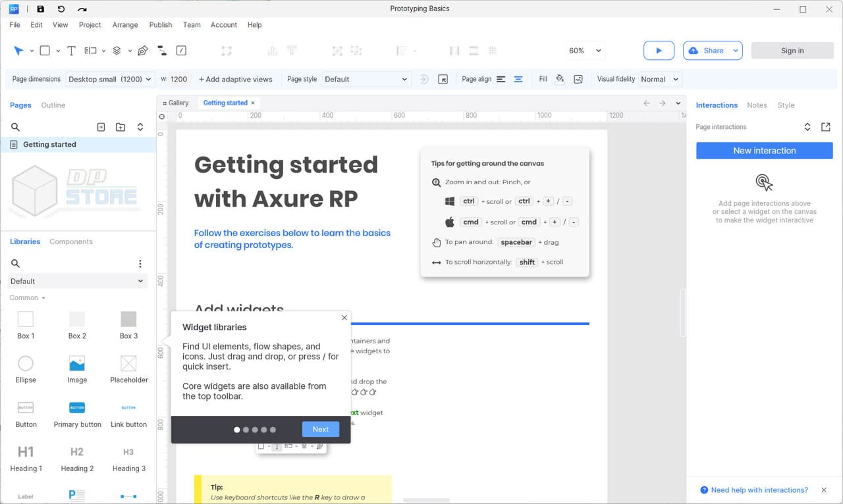Open the Visual fidelity Normal dropdown
843x504 pixels.
point(660,79)
